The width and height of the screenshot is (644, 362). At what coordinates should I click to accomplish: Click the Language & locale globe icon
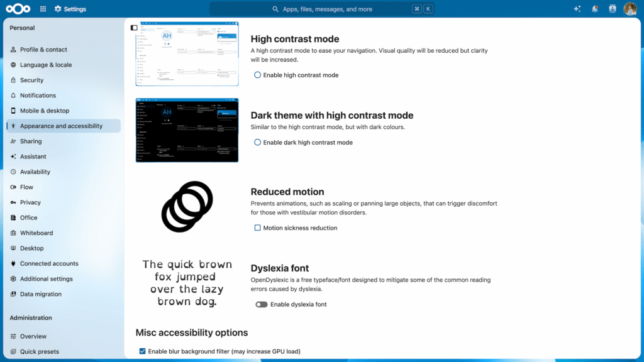click(x=13, y=65)
